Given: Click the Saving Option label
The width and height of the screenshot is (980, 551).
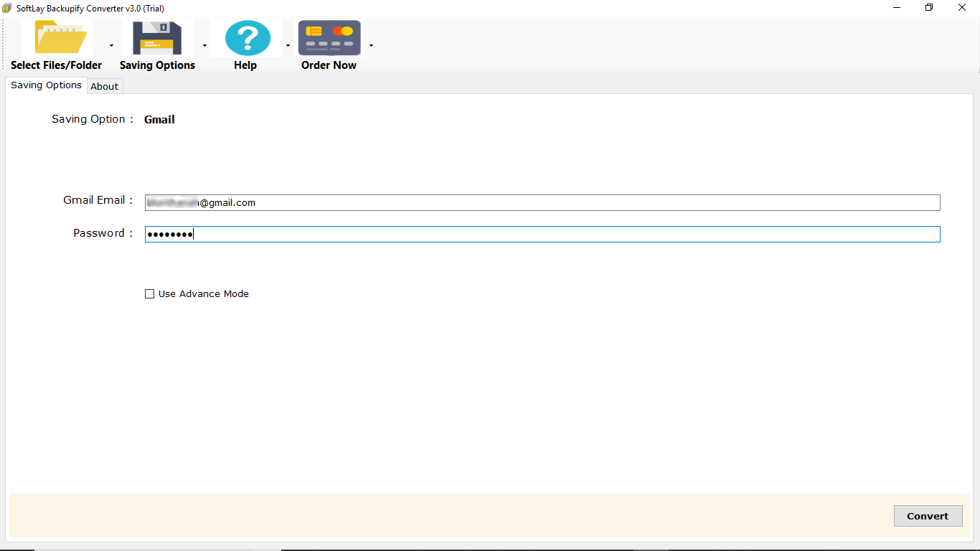Looking at the screenshot, I should coord(92,119).
